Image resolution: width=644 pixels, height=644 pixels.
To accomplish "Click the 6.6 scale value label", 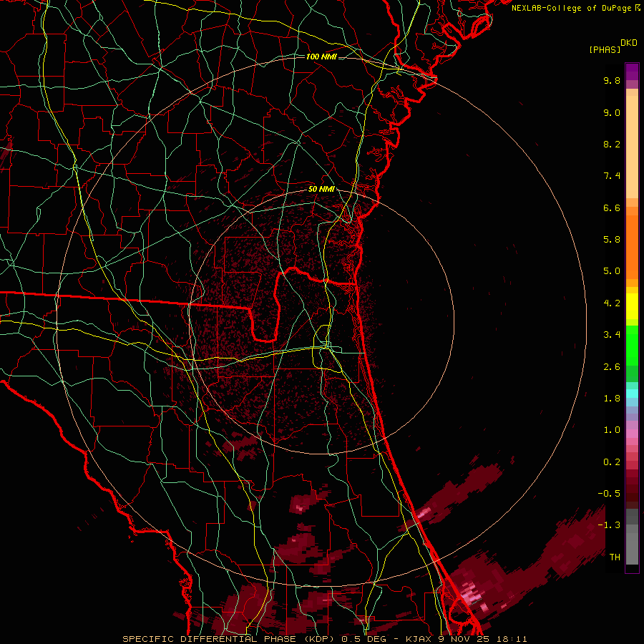I will (x=612, y=208).
